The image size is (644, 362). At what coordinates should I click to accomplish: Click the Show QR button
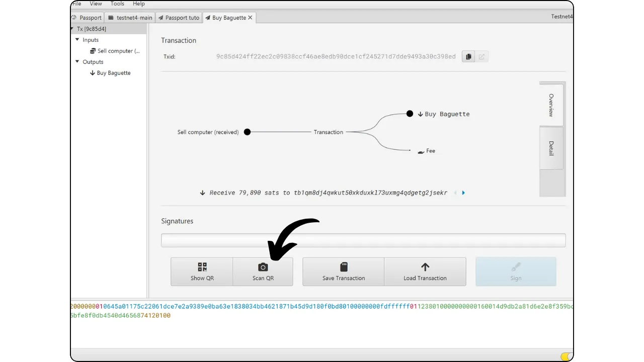[x=202, y=272]
